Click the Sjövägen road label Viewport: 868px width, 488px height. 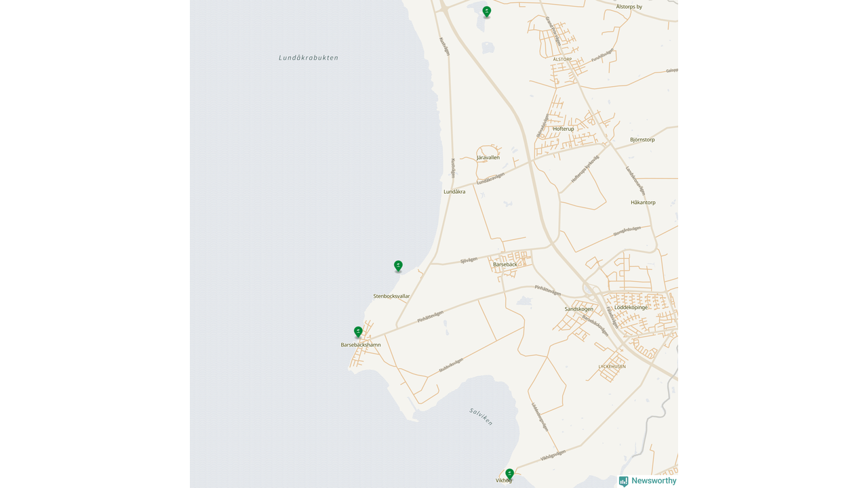coord(469,260)
